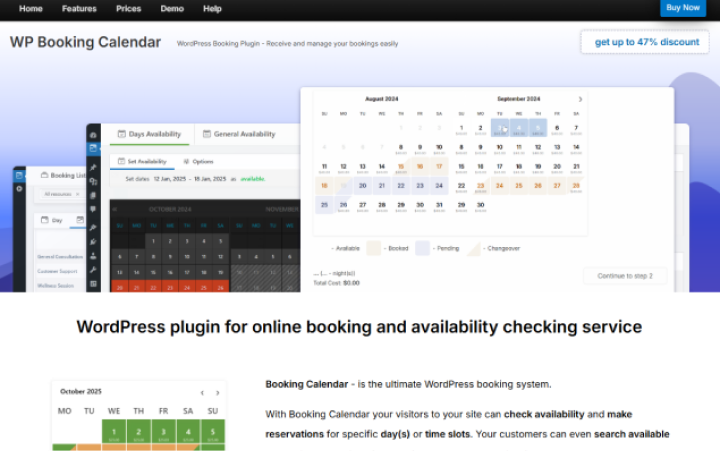Click the Changeover legend swatch

[473, 248]
